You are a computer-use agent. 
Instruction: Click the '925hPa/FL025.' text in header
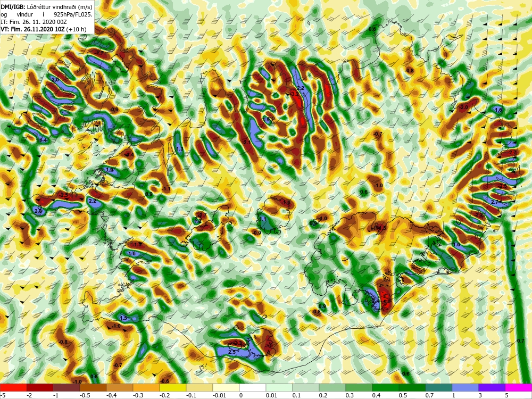73,14
